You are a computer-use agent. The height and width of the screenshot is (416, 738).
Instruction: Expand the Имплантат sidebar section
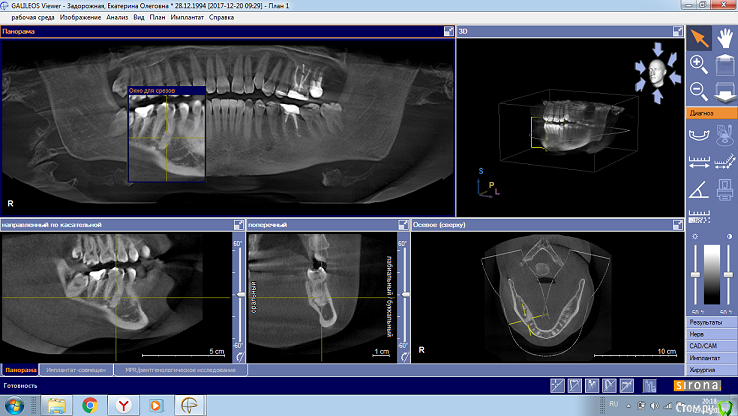pyautogui.click(x=711, y=356)
